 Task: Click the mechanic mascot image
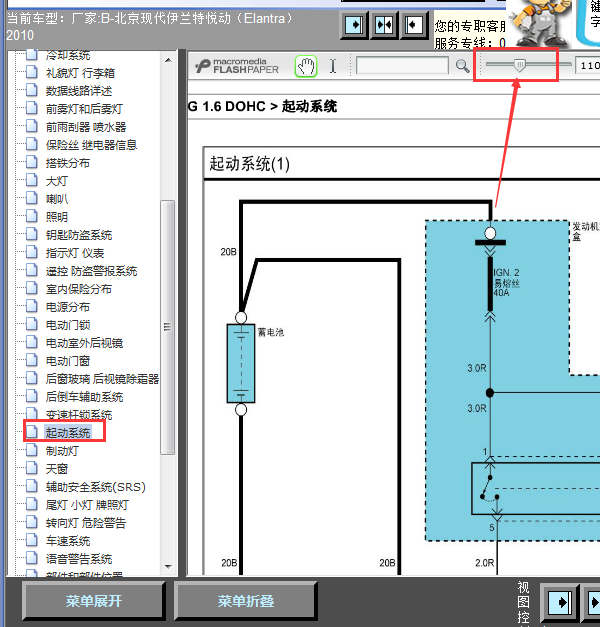540,23
